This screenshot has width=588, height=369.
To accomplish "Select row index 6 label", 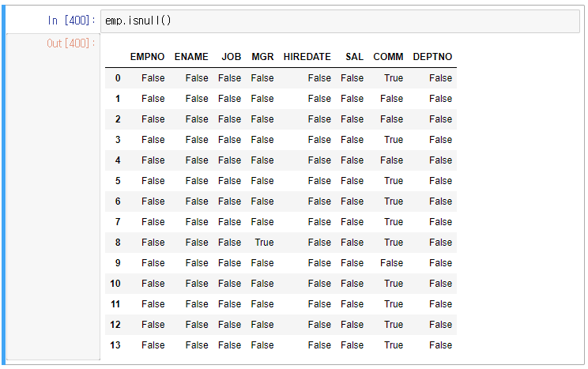I will click(118, 201).
